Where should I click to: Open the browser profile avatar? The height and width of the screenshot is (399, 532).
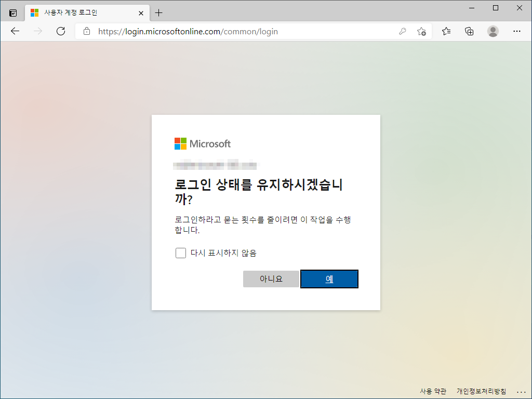click(493, 31)
